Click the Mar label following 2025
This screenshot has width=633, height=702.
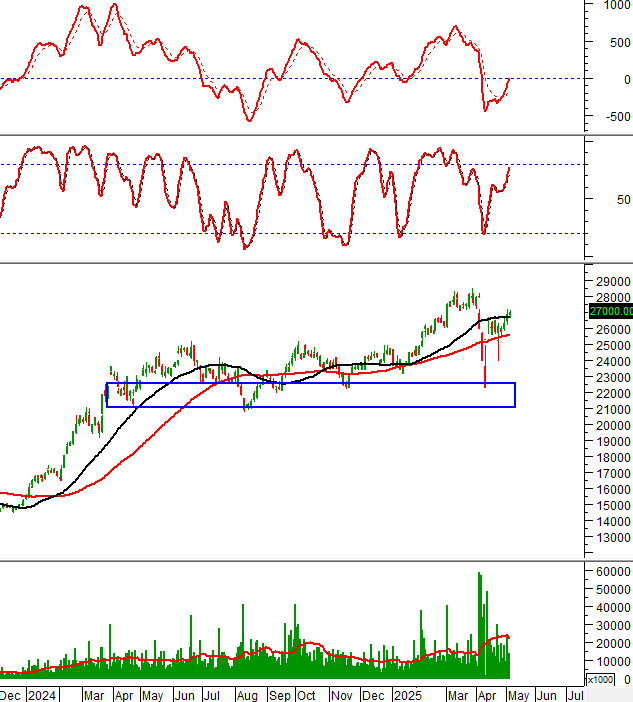point(458,695)
